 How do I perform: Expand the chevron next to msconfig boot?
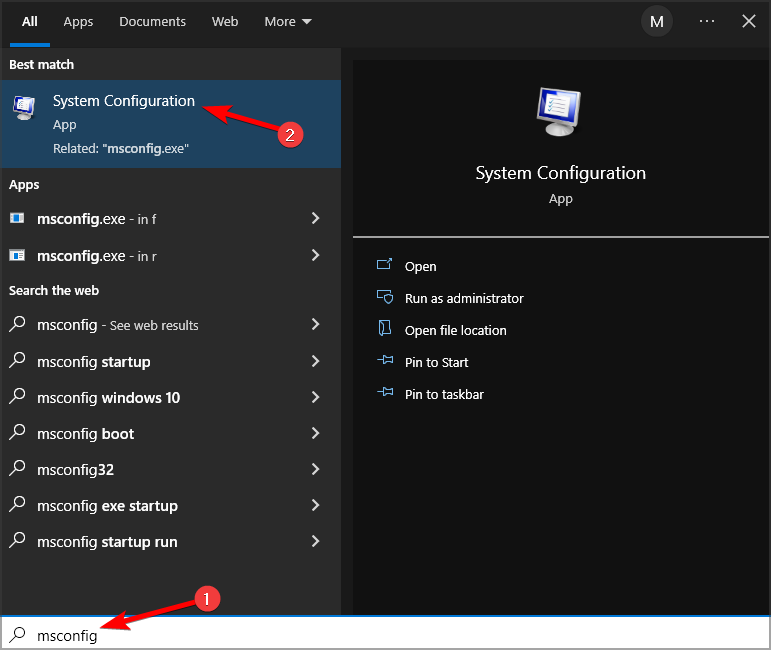tap(315, 433)
